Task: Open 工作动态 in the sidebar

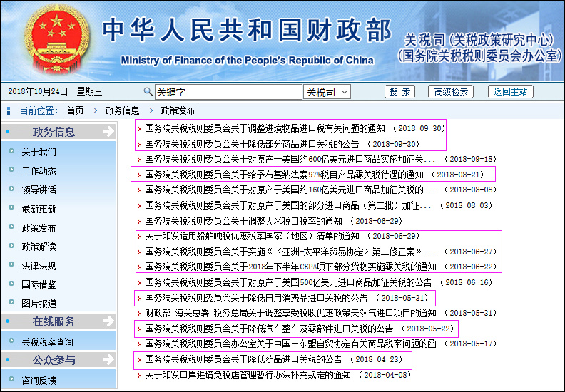Action: pyautogui.click(x=39, y=170)
